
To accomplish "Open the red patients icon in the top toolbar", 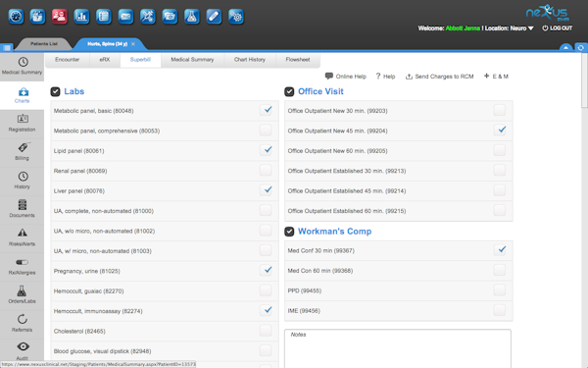I will (60, 17).
